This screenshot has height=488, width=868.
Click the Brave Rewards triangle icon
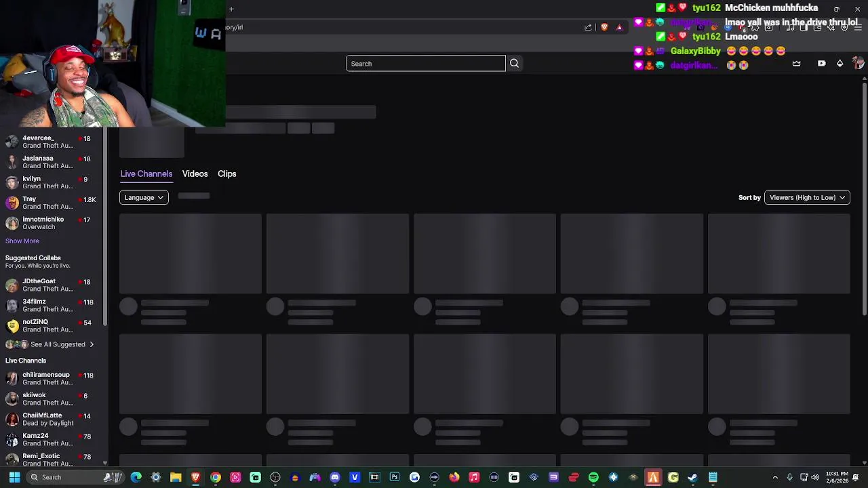click(x=619, y=28)
